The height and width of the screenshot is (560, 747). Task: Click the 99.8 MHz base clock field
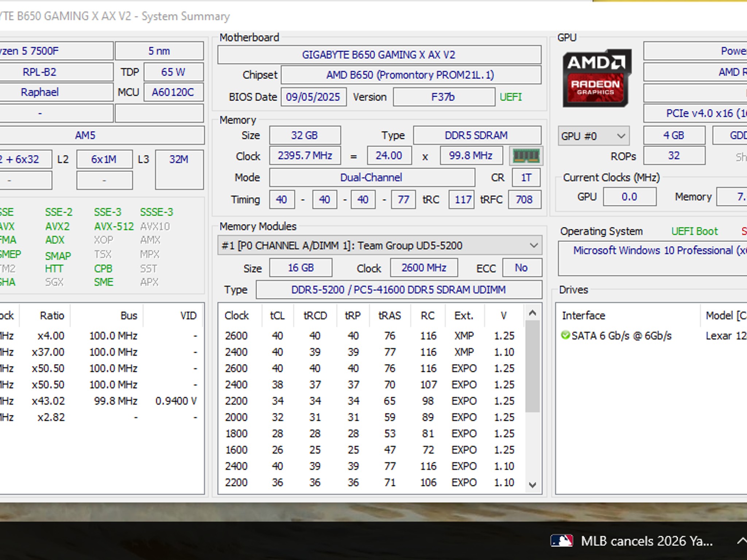point(471,156)
